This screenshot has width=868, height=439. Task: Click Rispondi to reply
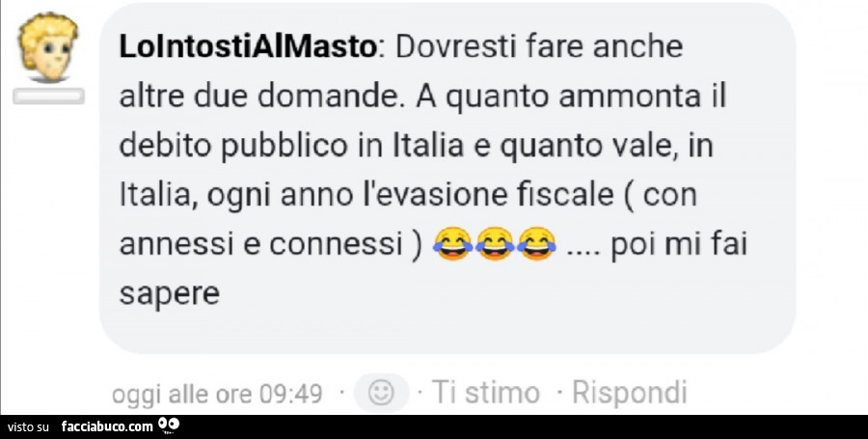tap(630, 393)
